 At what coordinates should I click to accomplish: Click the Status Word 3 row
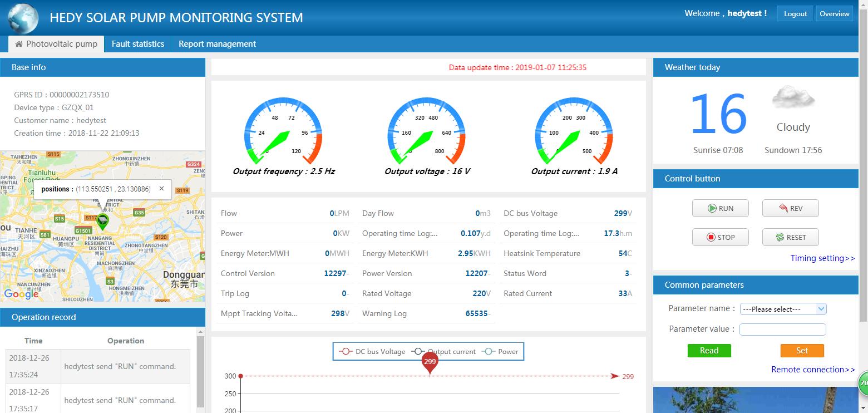click(x=568, y=273)
